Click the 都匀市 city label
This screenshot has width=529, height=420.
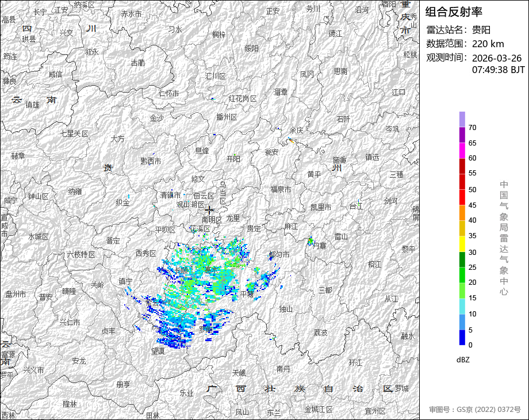click(x=279, y=254)
